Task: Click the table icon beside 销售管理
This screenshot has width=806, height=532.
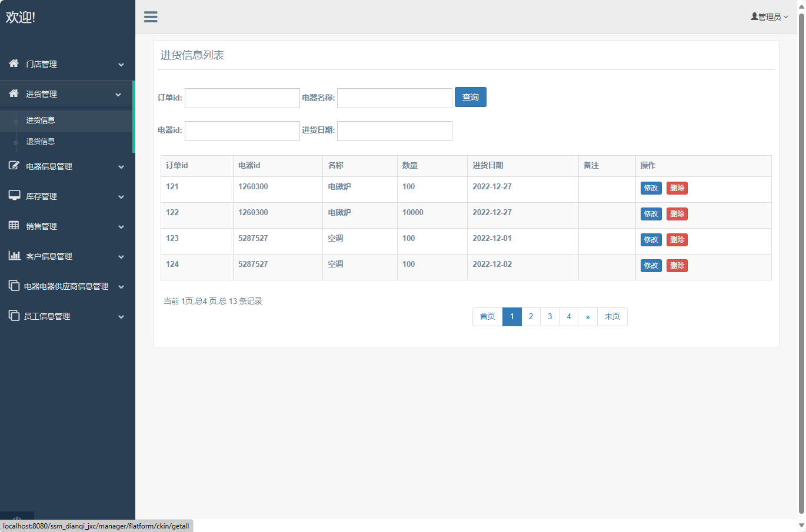Action: click(14, 226)
